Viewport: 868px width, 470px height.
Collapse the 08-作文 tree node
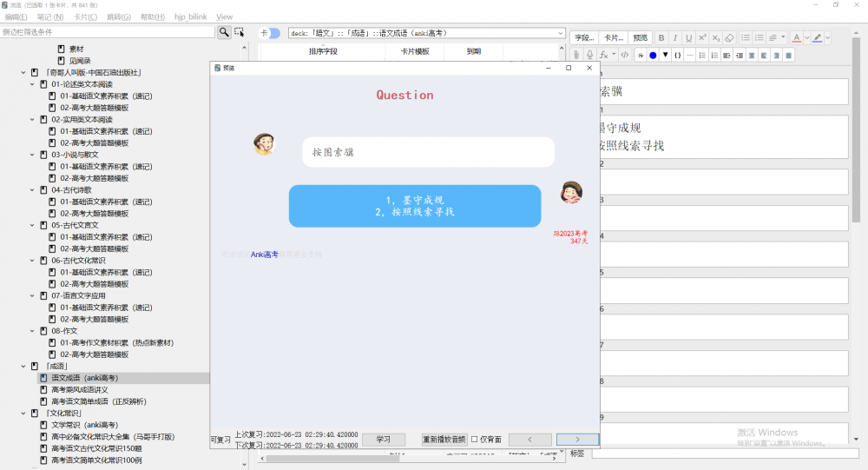click(x=32, y=331)
